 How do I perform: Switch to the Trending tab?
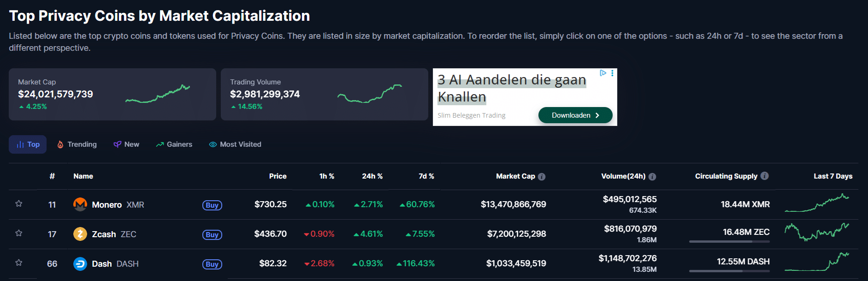tap(77, 144)
